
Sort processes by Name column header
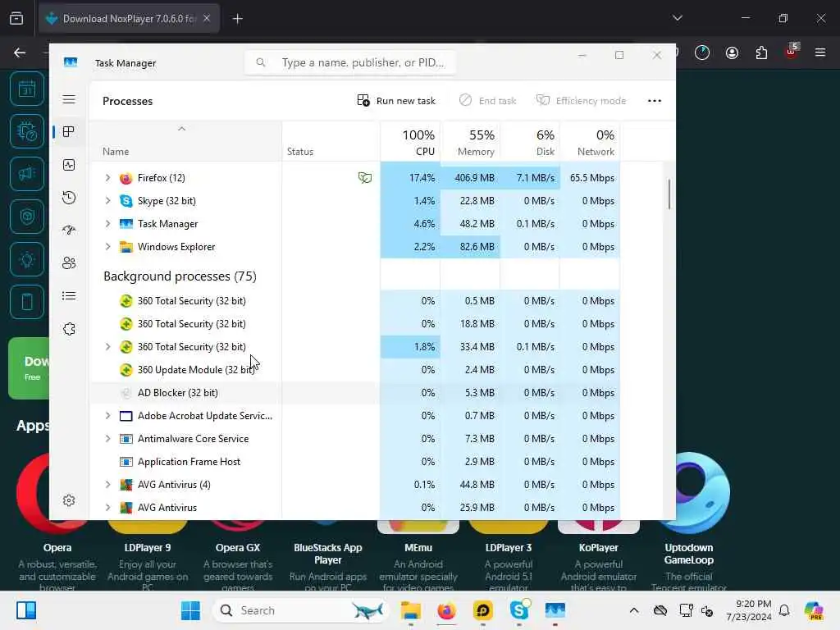[185, 142]
